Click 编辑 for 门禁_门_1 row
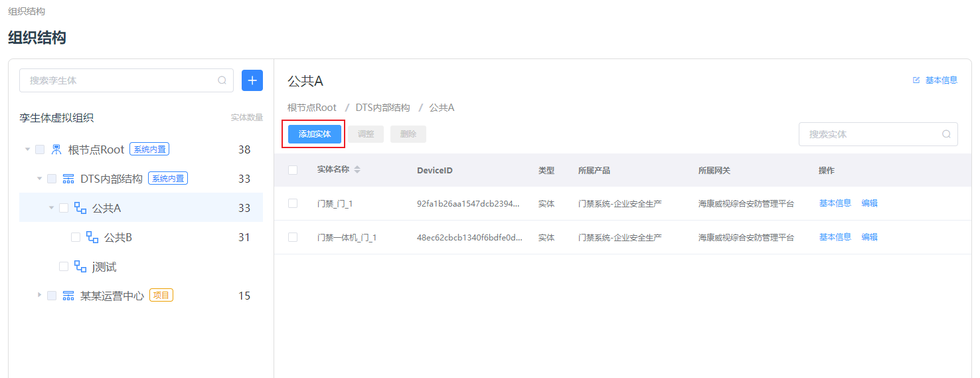The image size is (980, 378). point(870,203)
